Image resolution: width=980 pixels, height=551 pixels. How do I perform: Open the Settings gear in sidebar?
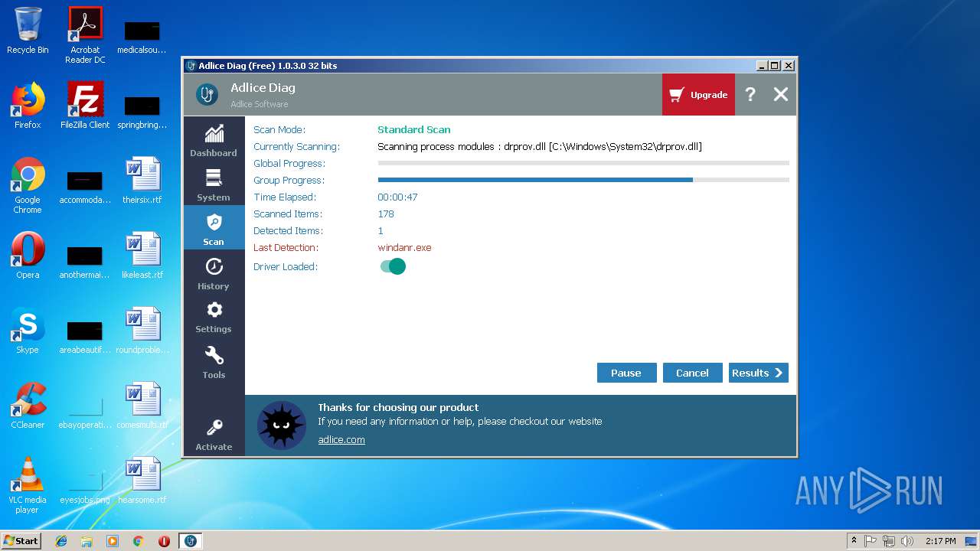(214, 317)
